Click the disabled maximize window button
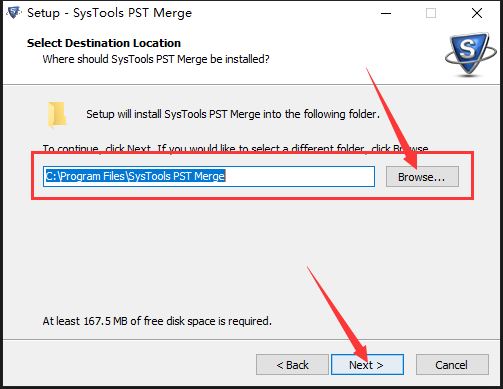This screenshot has width=503, height=389. (431, 13)
